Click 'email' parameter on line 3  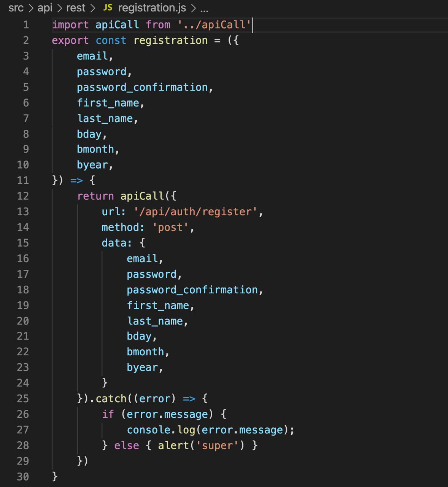click(x=92, y=56)
